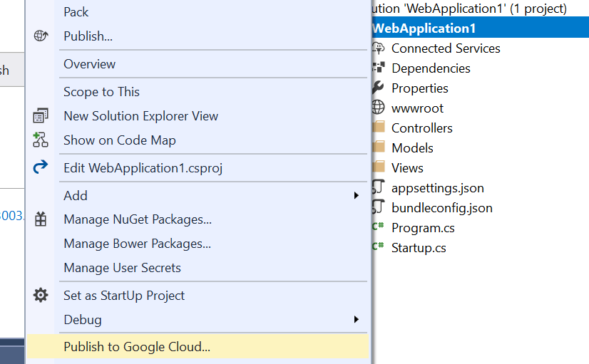
Task: Click the Edit csproj arrow icon
Action: point(41,167)
